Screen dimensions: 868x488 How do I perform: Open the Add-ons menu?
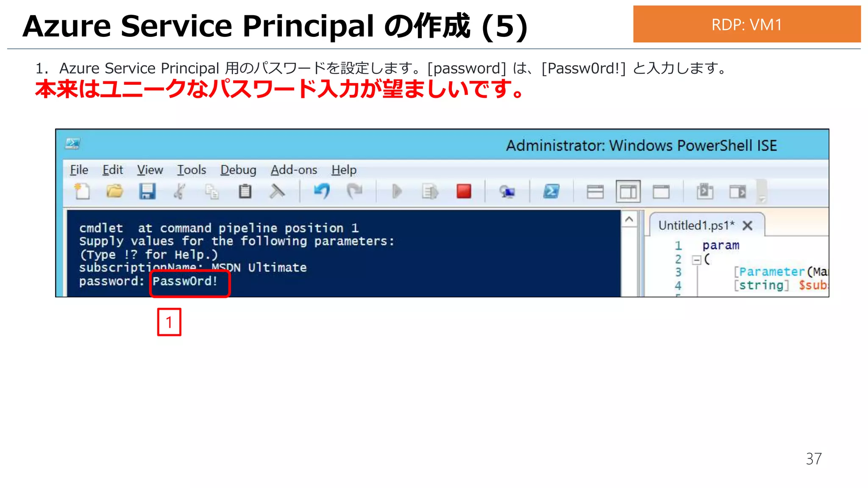(294, 170)
